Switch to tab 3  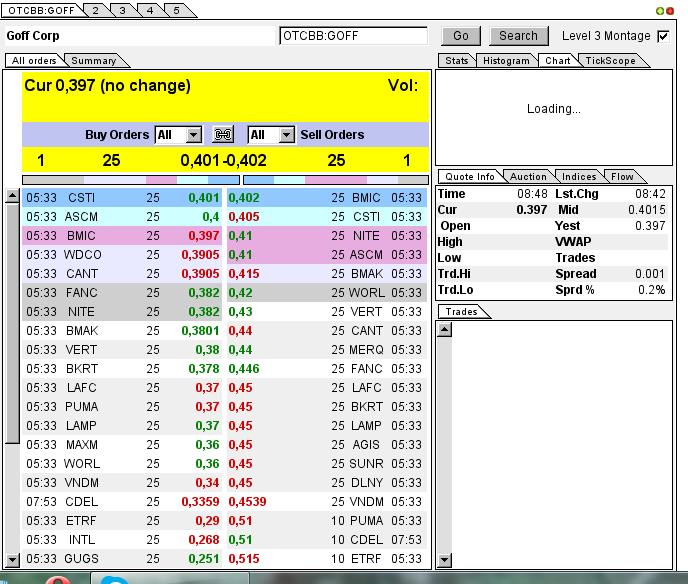point(122,11)
